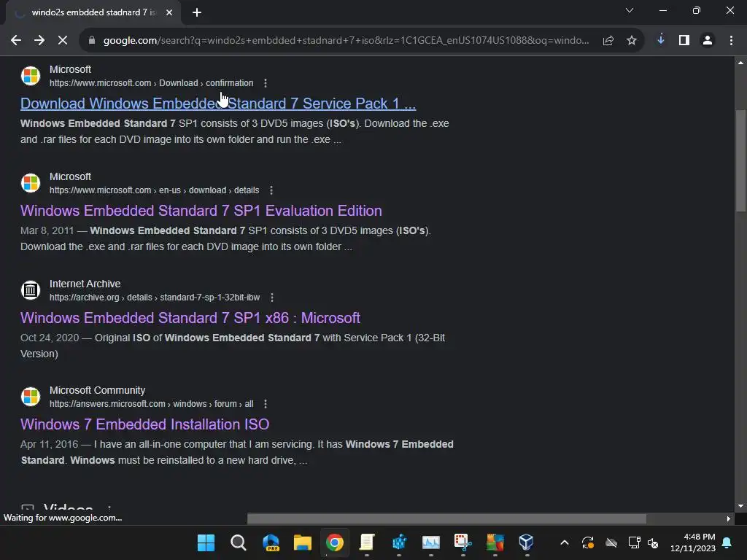Select the windo2s embdded stadnard tab
This screenshot has width=747, height=560.
pyautogui.click(x=93, y=12)
